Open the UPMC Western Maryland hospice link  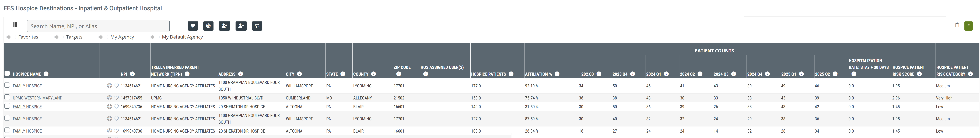pyautogui.click(x=37, y=98)
